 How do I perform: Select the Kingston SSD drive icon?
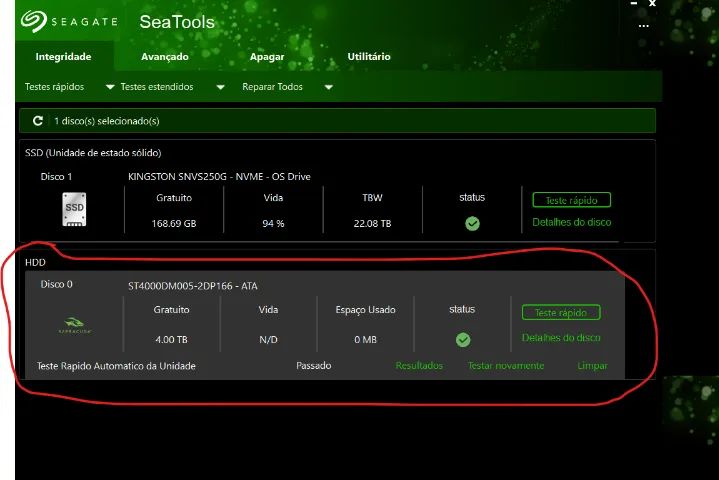(x=74, y=210)
